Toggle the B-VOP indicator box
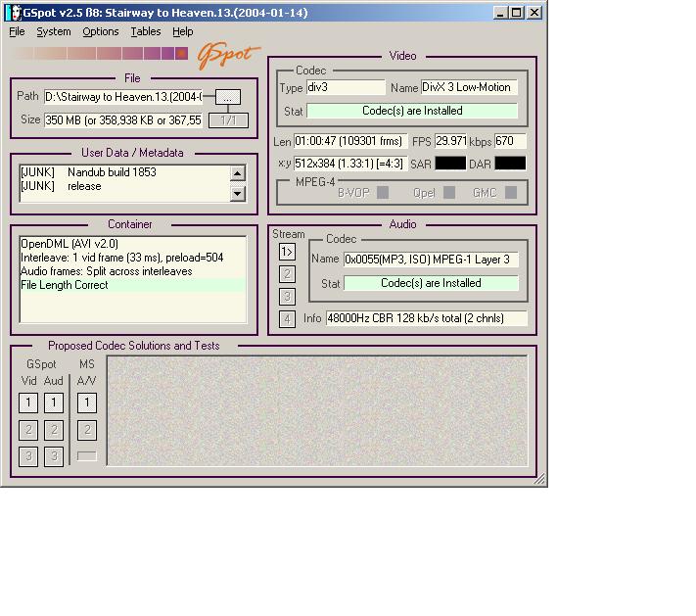Image resolution: width=696 pixels, height=616 pixels. [383, 192]
